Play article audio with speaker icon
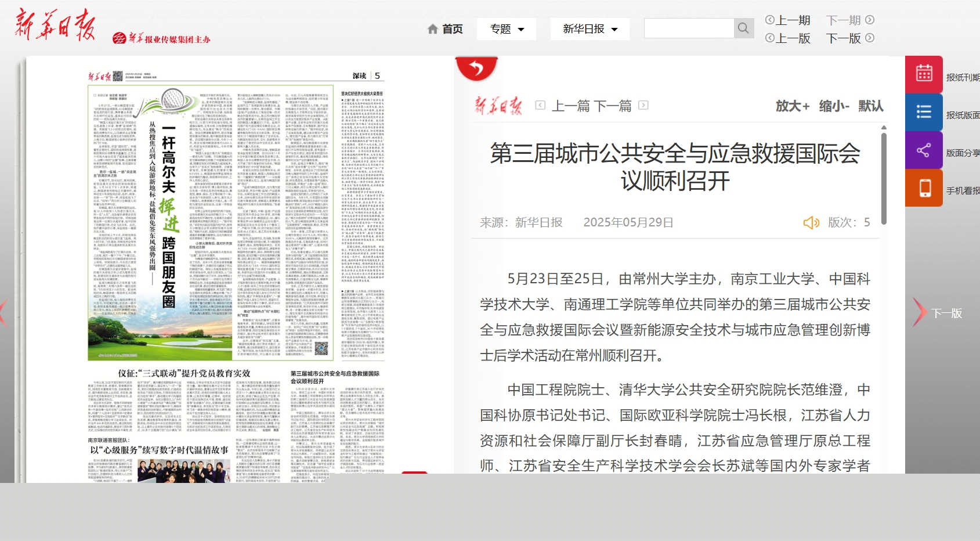The height and width of the screenshot is (541, 980). pos(811,223)
